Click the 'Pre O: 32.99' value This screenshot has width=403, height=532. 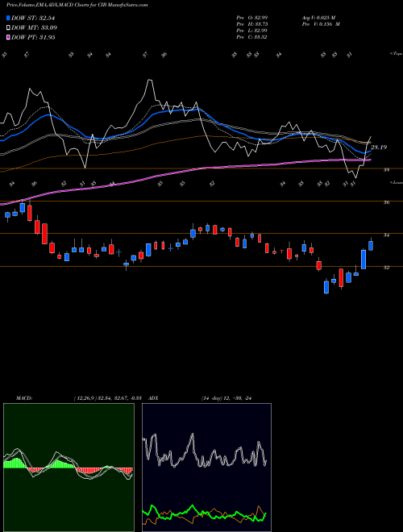click(x=252, y=18)
